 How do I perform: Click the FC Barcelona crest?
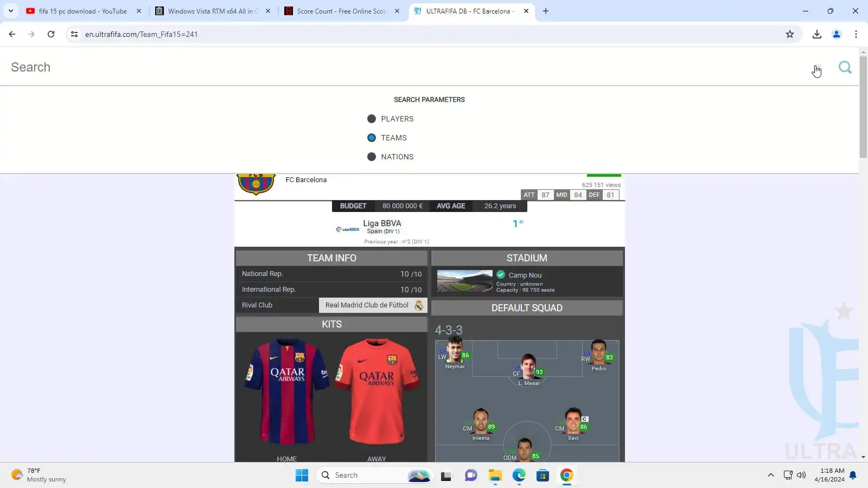tap(256, 184)
